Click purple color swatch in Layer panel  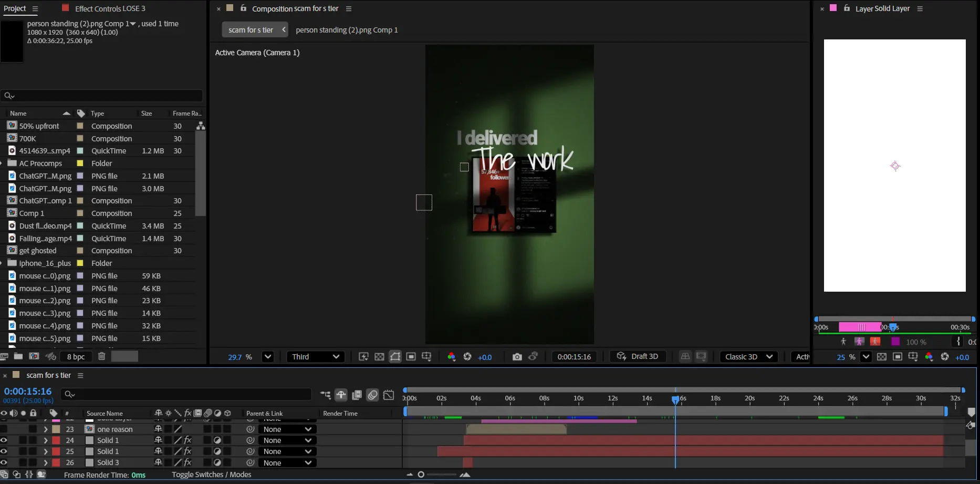coord(895,342)
